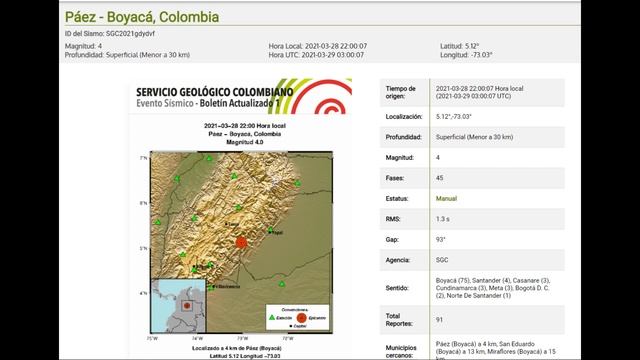Click the table Profundidad value Superficial
Viewport: 640px width, 360px height.
(x=474, y=137)
